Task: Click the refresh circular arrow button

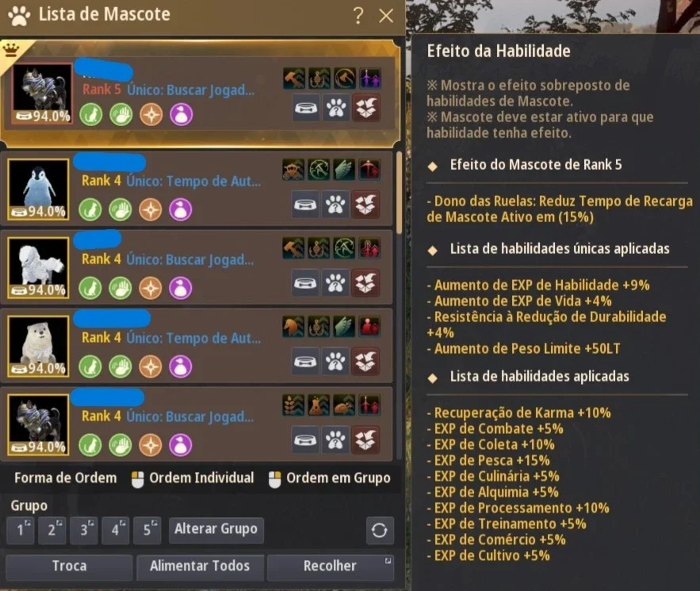Action: (x=380, y=530)
